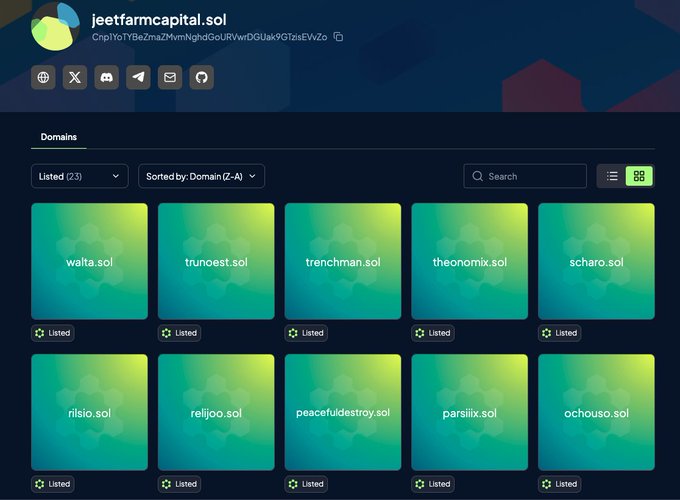Open the Listed (23) filter dropdown

point(80,176)
